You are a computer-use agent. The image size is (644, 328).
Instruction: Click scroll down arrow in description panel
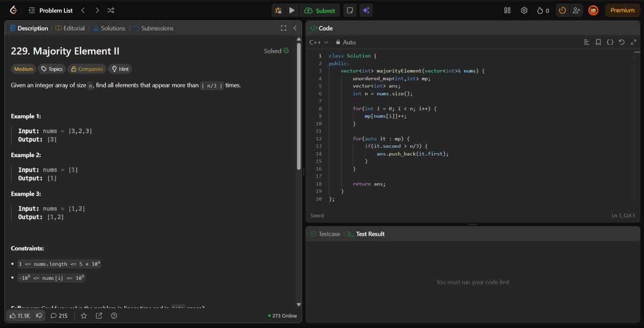point(298,304)
